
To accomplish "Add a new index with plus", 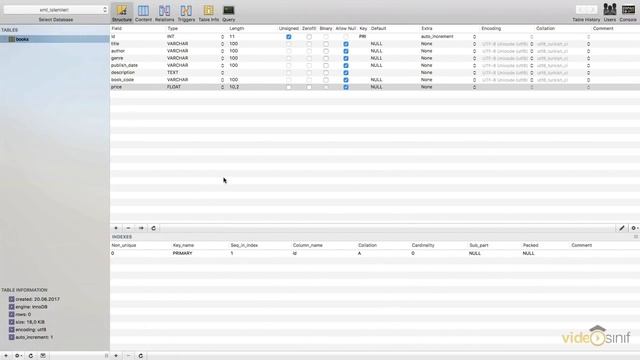I will (x=116, y=356).
